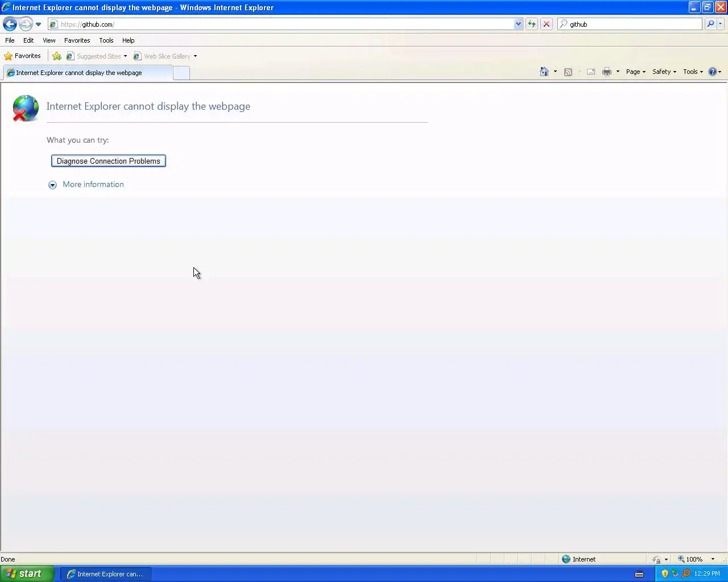
Task: Open Suggested Sites in favorites bar
Action: pyautogui.click(x=94, y=56)
